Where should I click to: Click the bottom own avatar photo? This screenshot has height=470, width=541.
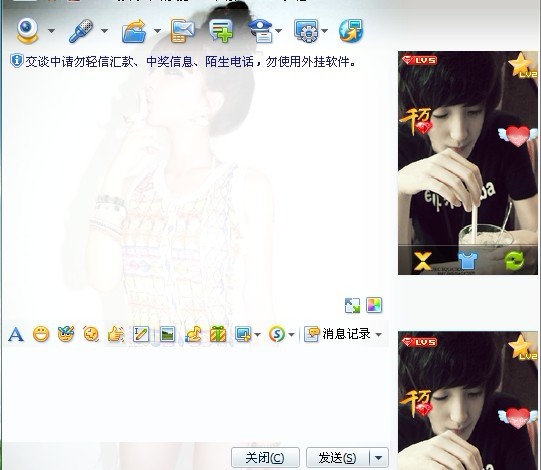pyautogui.click(x=468, y=400)
